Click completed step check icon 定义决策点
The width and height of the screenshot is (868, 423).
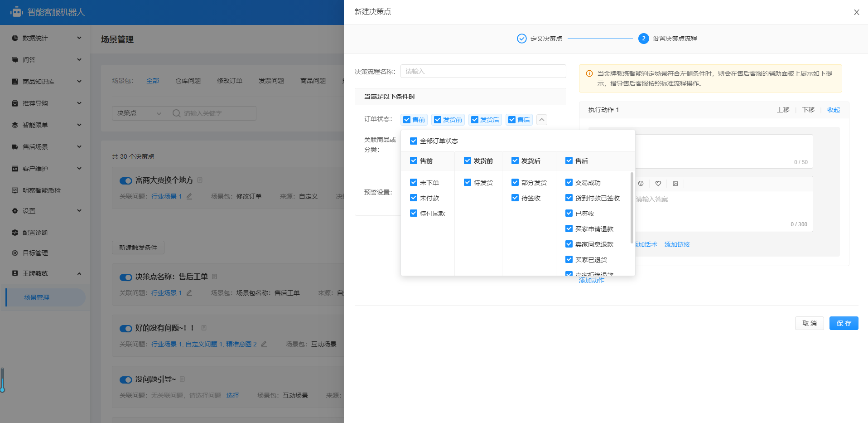(x=522, y=39)
